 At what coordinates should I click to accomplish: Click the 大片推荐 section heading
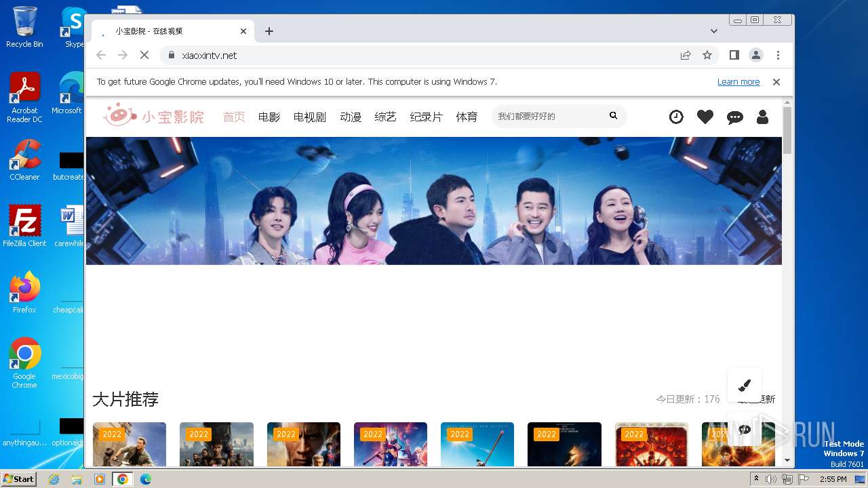(125, 399)
